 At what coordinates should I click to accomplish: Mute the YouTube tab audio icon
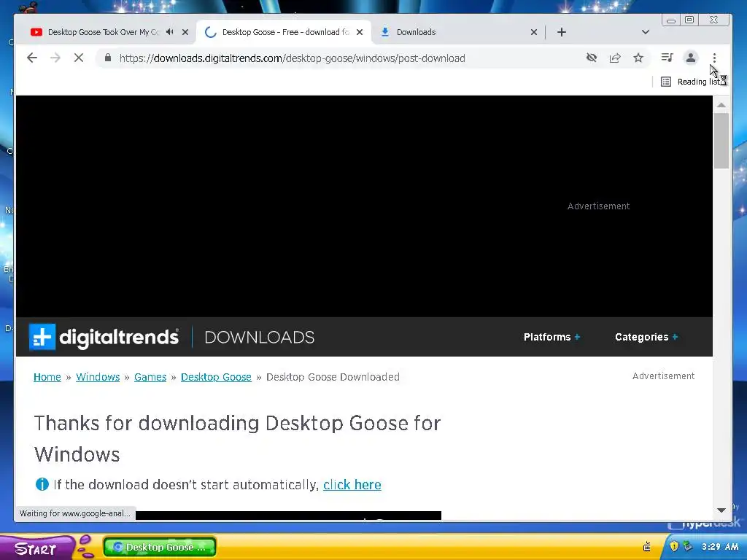[170, 32]
